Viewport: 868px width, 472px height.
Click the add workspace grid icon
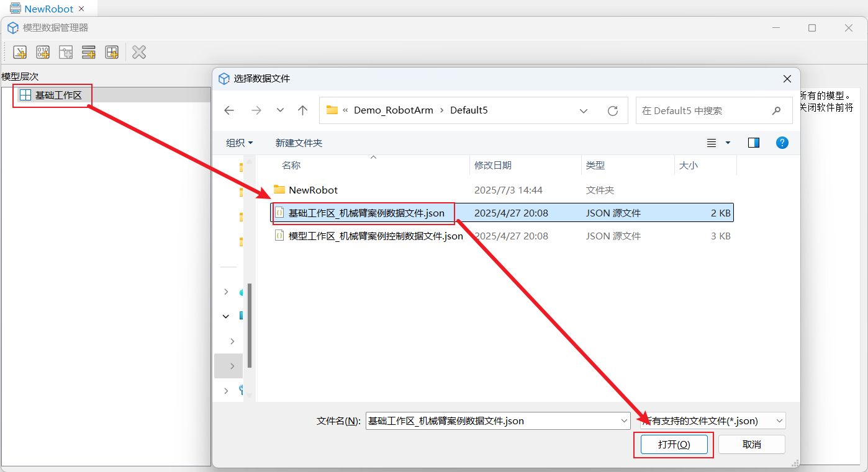[112, 52]
